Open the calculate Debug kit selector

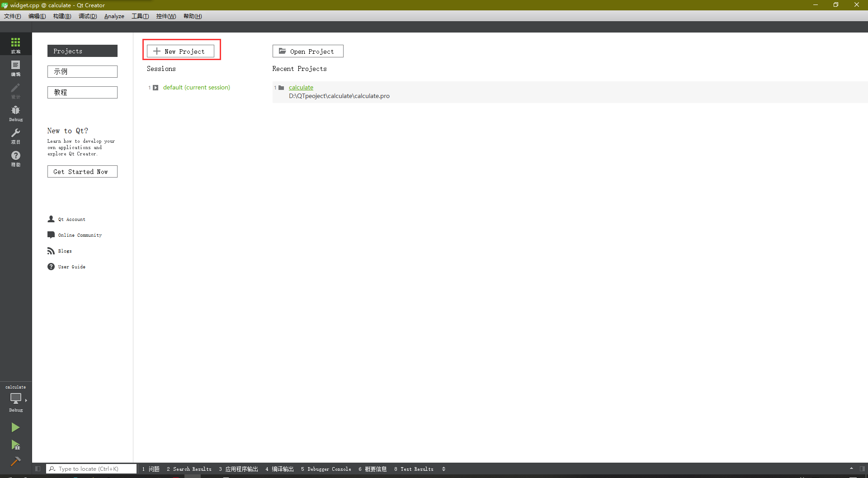16,398
